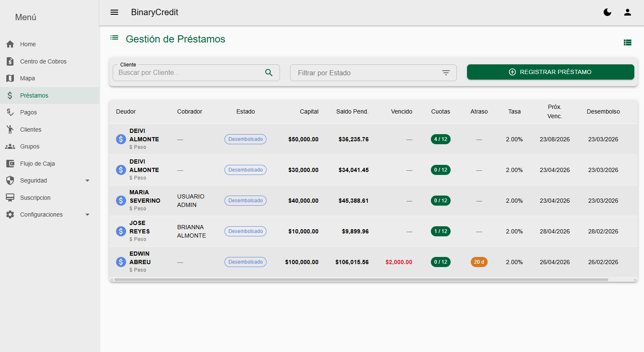Click the BRIANNA ALMONTE cobrador cell

[x=192, y=231]
